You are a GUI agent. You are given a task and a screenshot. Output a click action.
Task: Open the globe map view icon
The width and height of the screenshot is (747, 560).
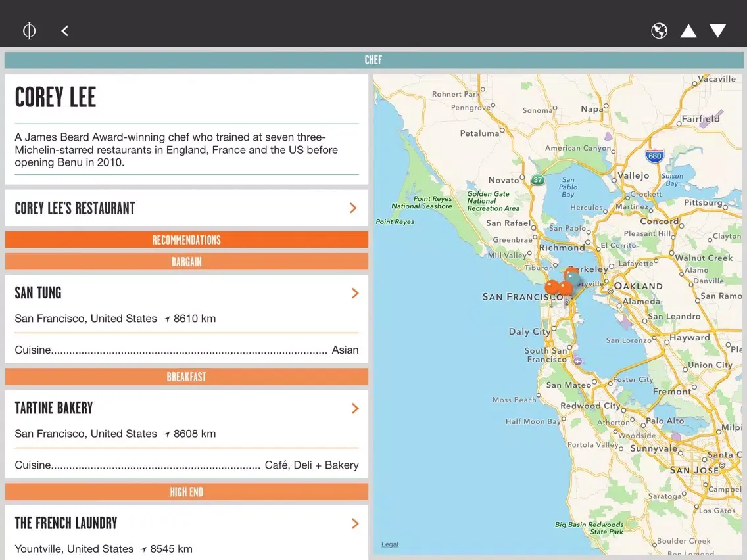(659, 31)
